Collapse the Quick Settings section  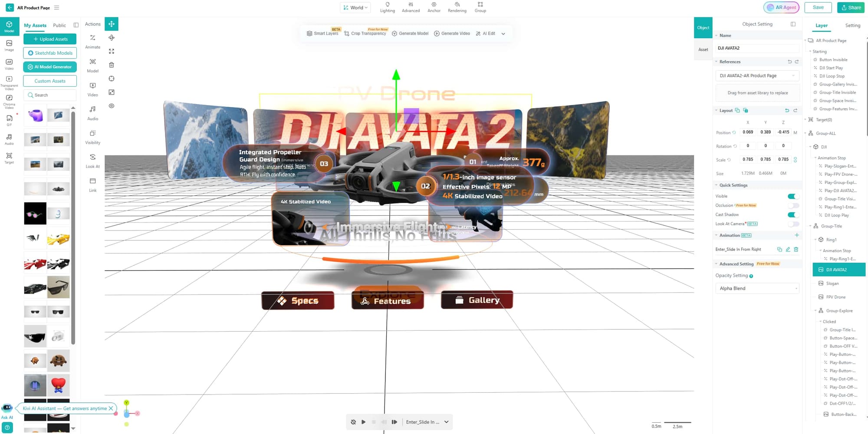[717, 185]
